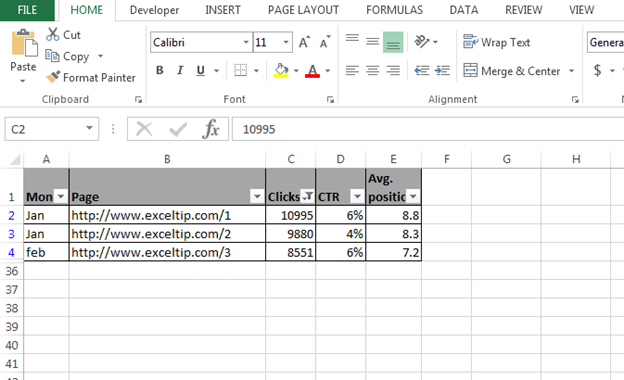This screenshot has height=380, width=624.
Task: Switch to the FORMULAS ribbon tab
Action: click(x=394, y=10)
